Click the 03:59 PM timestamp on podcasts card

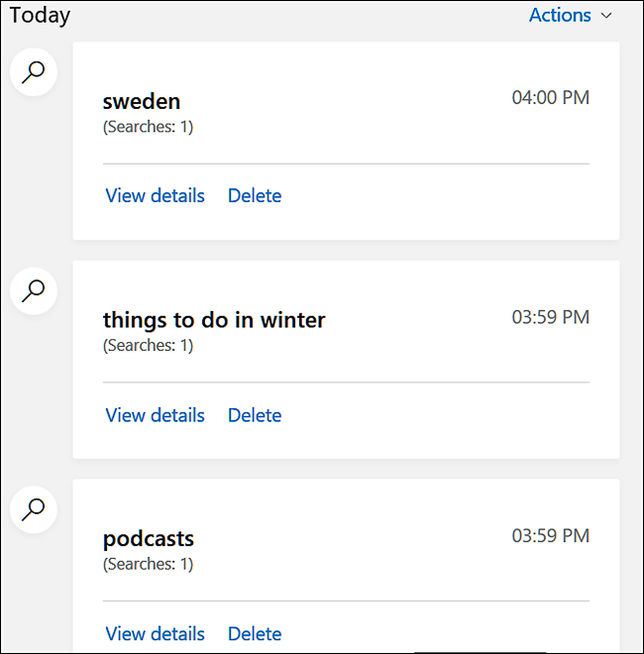coord(550,536)
